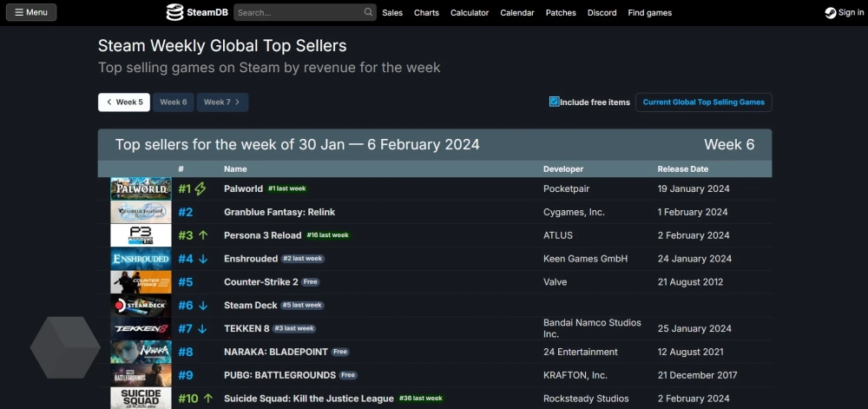Image resolution: width=868 pixels, height=409 pixels.
Task: Click the Steam Deck logo image
Action: [141, 306]
